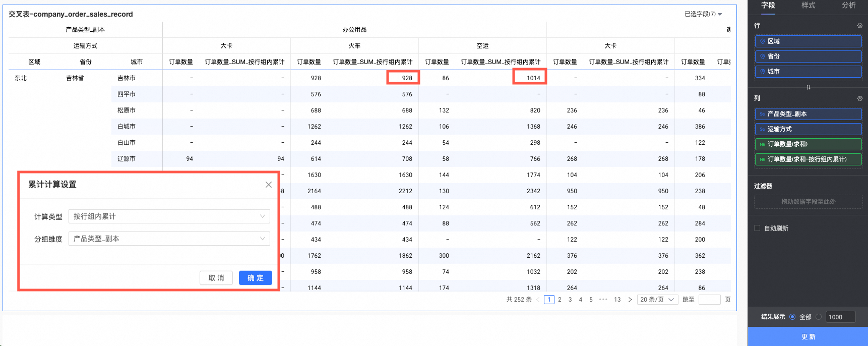Image resolution: width=868 pixels, height=346 pixels.
Task: Click the highlighted cumulative value 1014
Action: coord(533,78)
